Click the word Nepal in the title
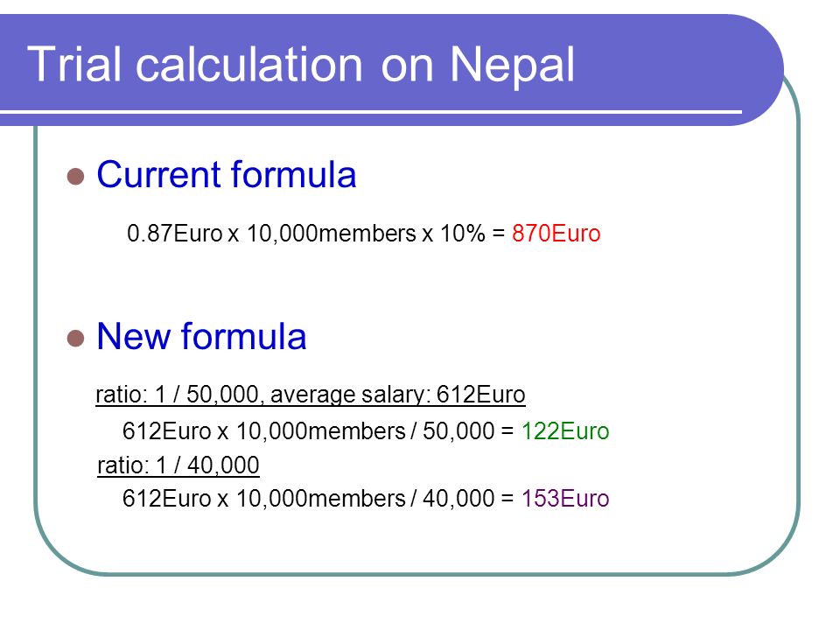This screenshot has width=840, height=630. [x=512, y=65]
